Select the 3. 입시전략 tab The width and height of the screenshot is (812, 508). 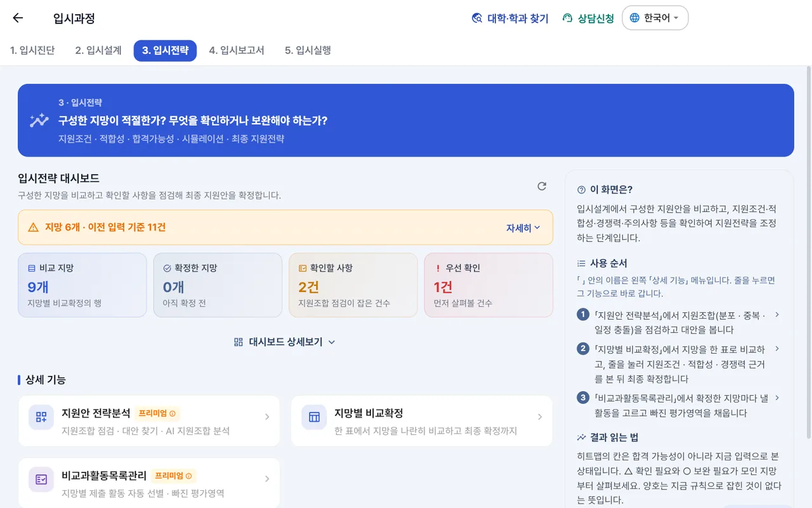[165, 50]
